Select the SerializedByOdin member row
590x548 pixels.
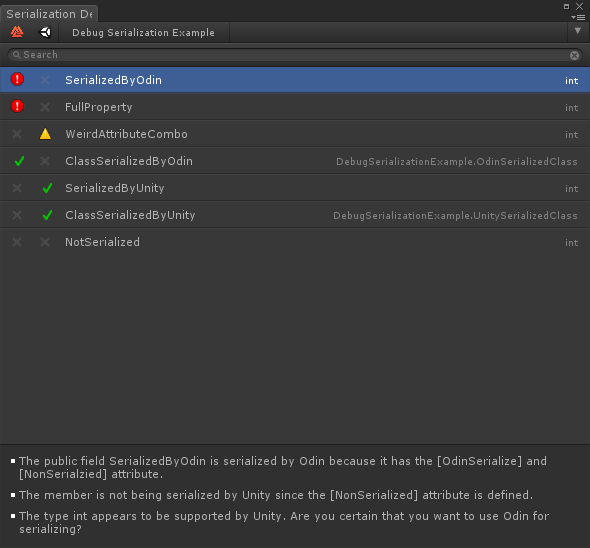click(295, 80)
